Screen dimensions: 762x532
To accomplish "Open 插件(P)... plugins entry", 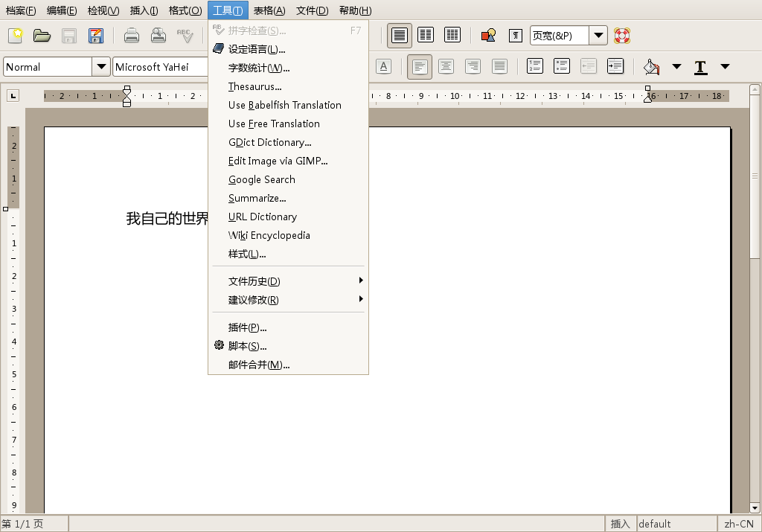I will tap(288, 327).
